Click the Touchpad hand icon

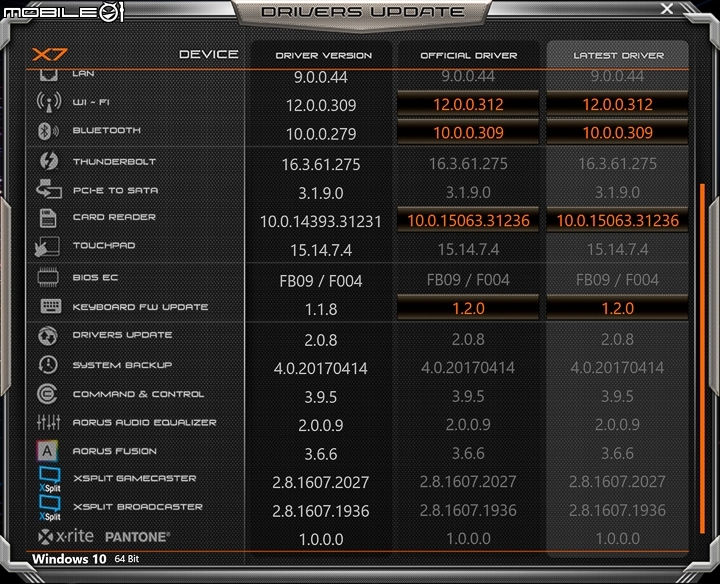tap(47, 247)
